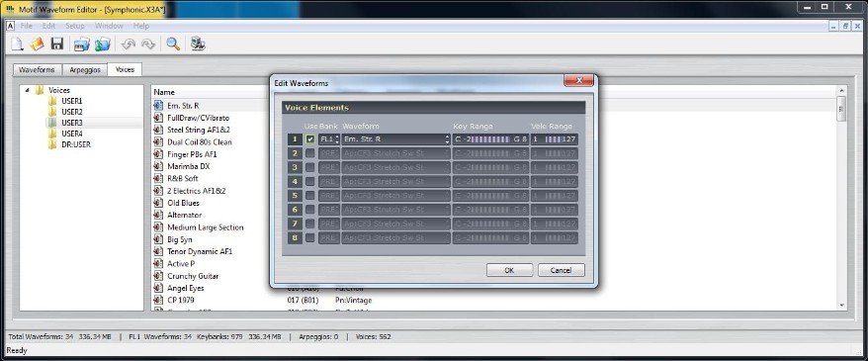Open the Setup menu
This screenshot has width=868, height=361.
pyautogui.click(x=75, y=26)
